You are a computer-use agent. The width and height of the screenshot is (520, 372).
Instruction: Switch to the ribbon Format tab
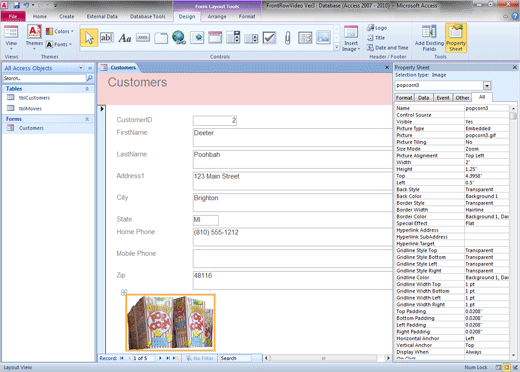tap(247, 16)
